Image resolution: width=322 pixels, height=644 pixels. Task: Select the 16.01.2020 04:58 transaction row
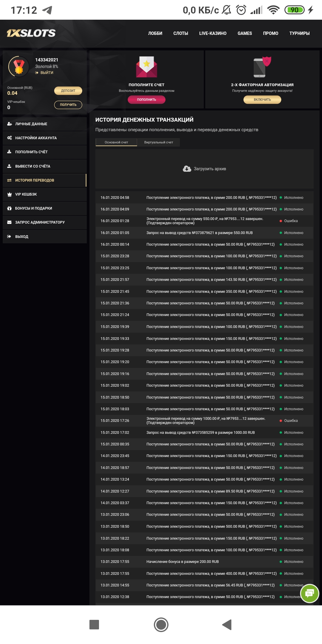(205, 198)
